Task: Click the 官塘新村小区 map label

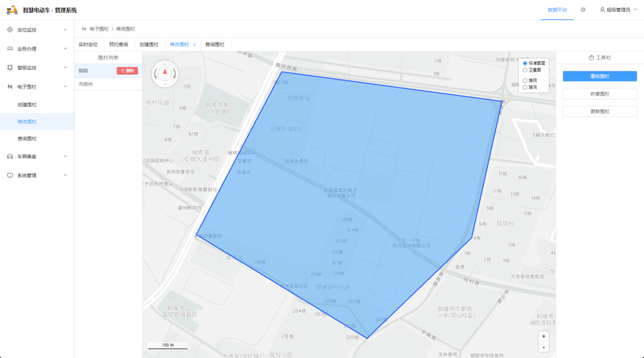Action: point(333,287)
